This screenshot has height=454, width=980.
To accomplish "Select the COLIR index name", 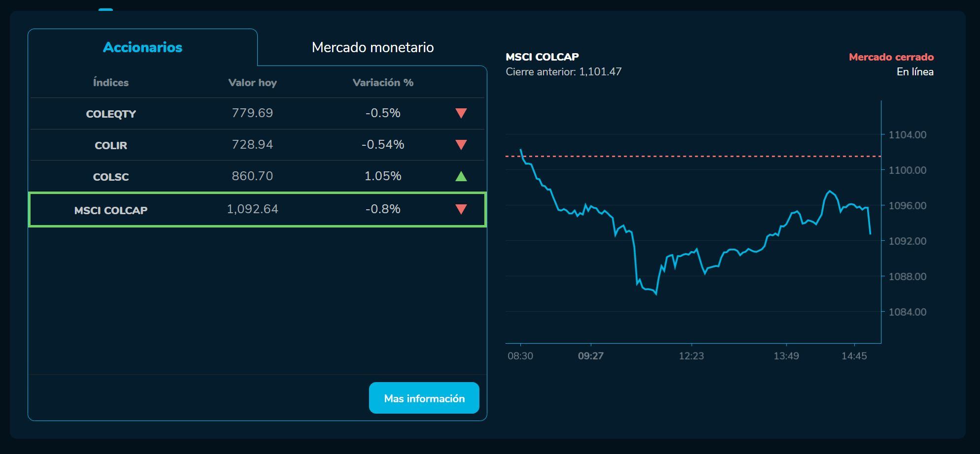I will pos(111,145).
